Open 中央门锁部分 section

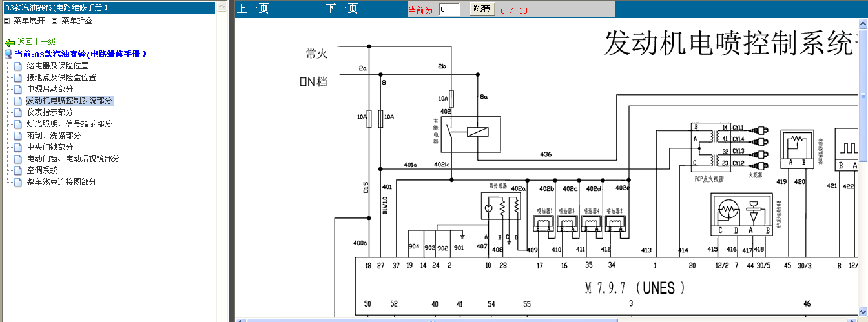pos(50,147)
